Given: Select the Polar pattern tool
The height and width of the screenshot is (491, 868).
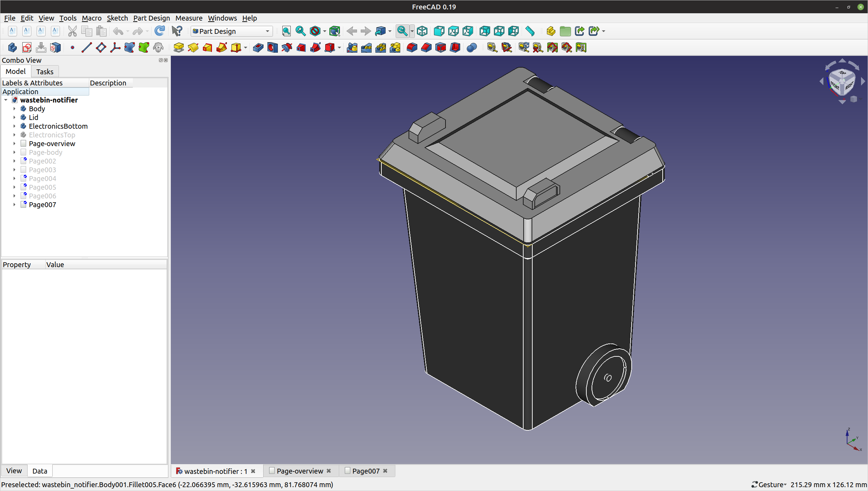Looking at the screenshot, I should [381, 47].
